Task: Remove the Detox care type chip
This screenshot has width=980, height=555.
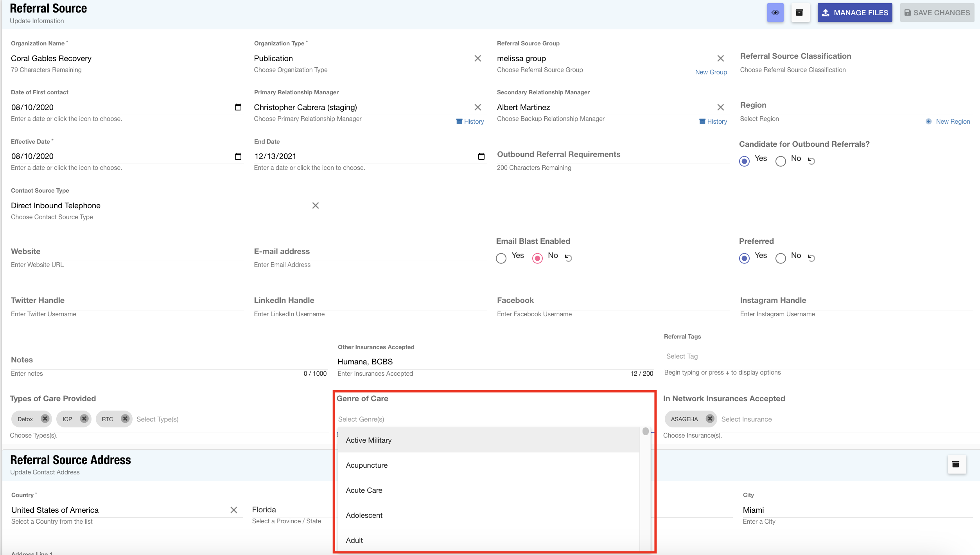Action: [x=45, y=419]
